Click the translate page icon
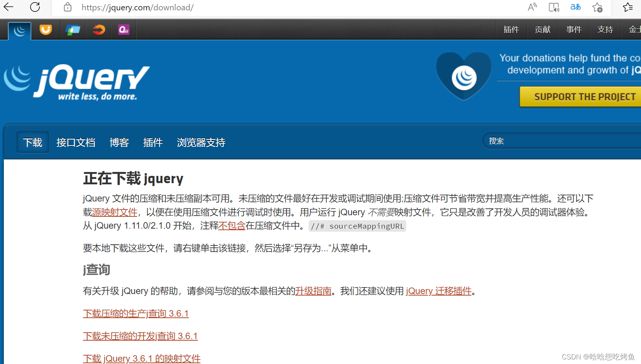Screen dimensions: 641x364 pos(575,7)
